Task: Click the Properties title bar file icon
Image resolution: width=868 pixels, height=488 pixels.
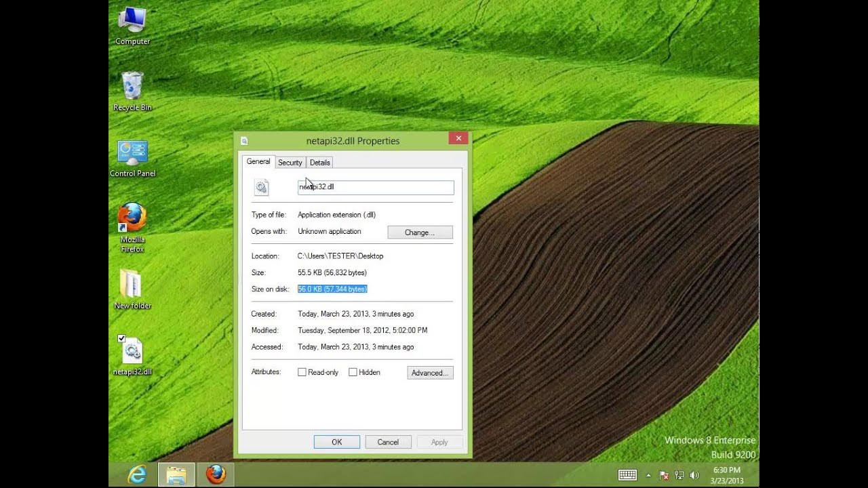Action: tap(244, 141)
